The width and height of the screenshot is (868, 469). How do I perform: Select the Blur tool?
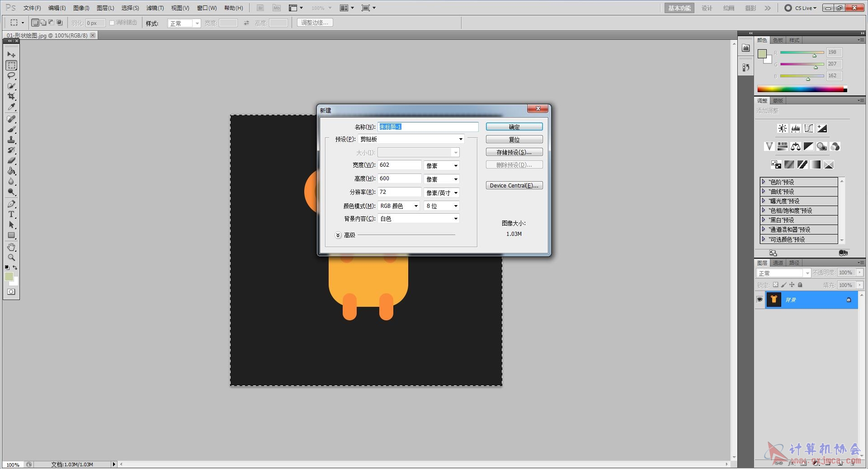11,181
